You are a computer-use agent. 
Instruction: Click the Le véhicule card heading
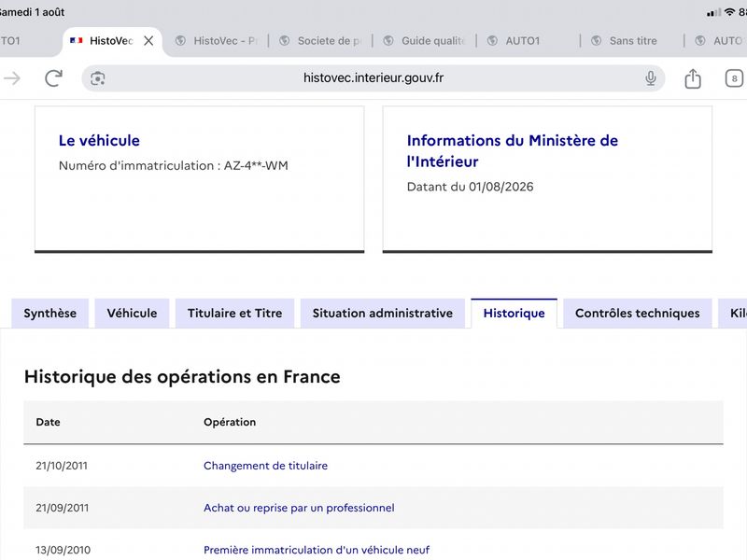[x=99, y=141]
